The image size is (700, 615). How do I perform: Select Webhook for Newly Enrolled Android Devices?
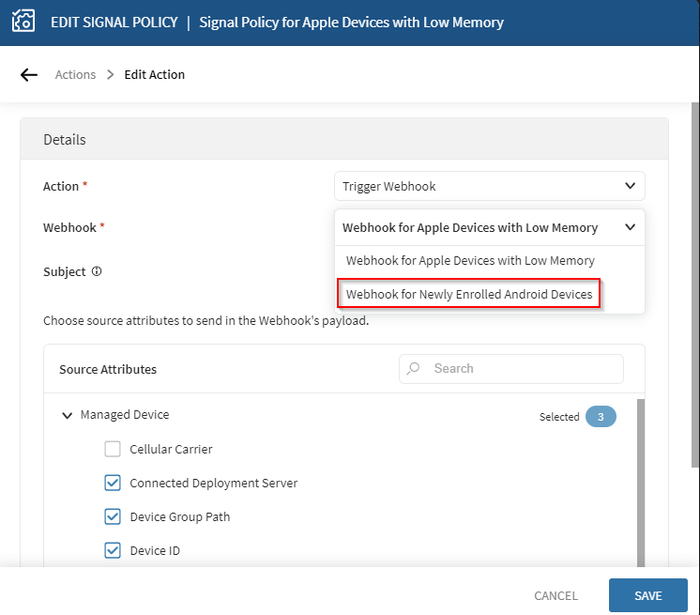[x=469, y=294]
